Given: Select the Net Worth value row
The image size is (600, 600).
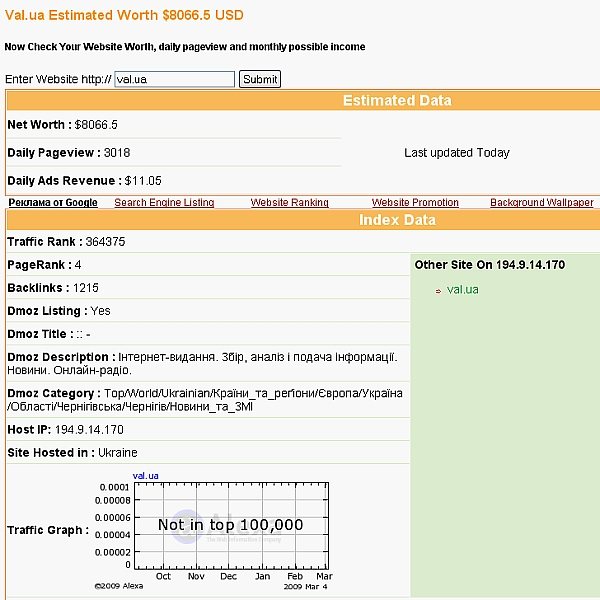Looking at the screenshot, I should [x=63, y=125].
